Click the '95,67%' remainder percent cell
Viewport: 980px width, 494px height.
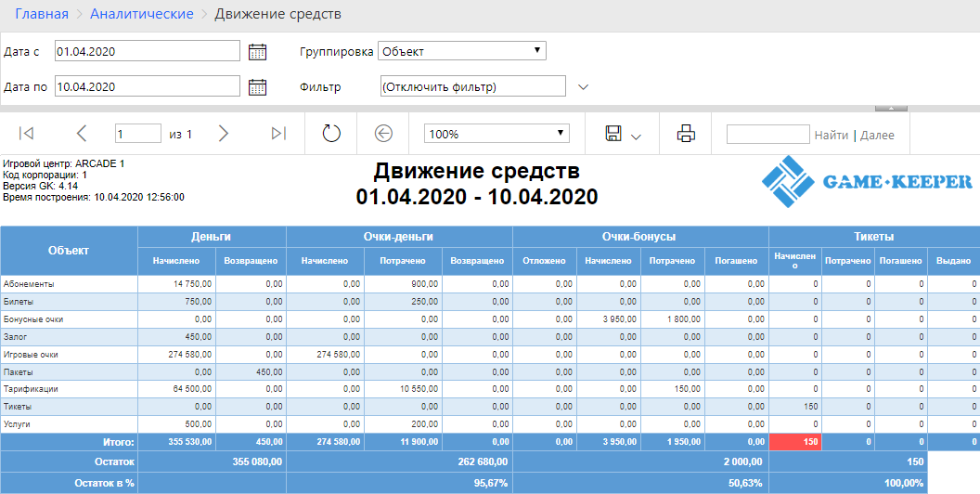coord(399,484)
